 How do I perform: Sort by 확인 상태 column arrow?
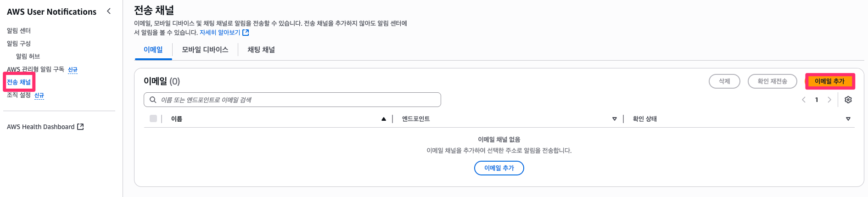848,119
